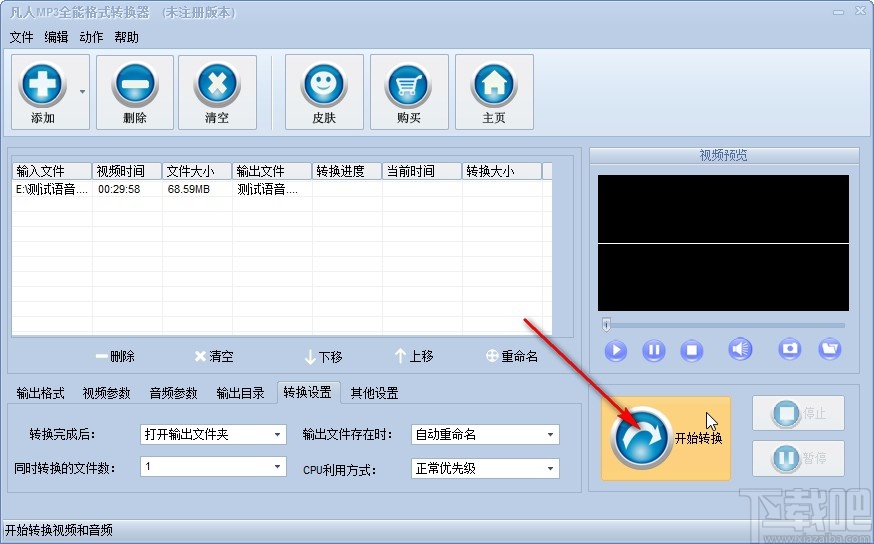Screen dimensions: 874x544
Task: Minimize the converter window
Action: [x=839, y=12]
